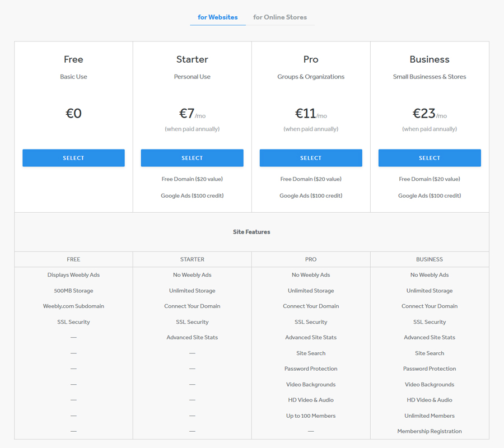
Task: Select the Pro plan button
Action: pyautogui.click(x=311, y=158)
